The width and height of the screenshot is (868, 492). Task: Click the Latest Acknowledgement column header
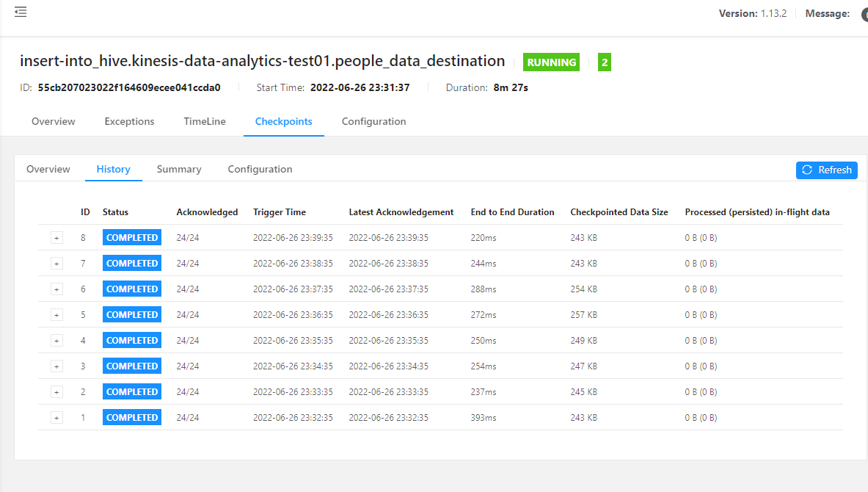[x=401, y=212]
